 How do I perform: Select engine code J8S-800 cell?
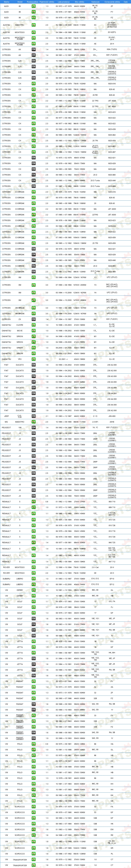[112, 416]
